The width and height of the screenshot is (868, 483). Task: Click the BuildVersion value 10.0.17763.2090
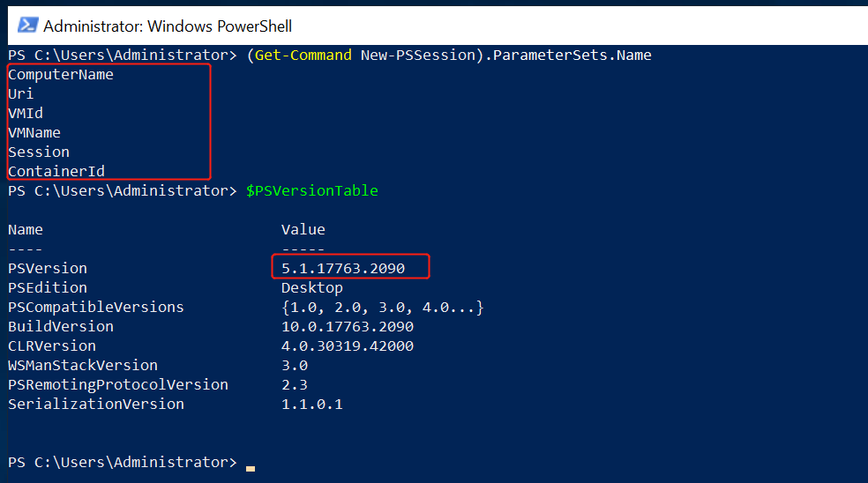point(348,326)
